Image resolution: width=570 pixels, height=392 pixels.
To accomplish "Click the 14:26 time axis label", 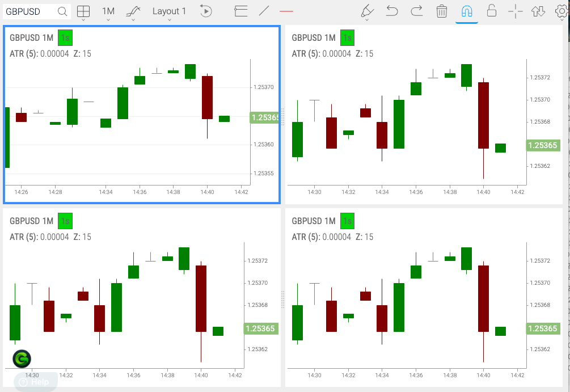I will (x=21, y=192).
